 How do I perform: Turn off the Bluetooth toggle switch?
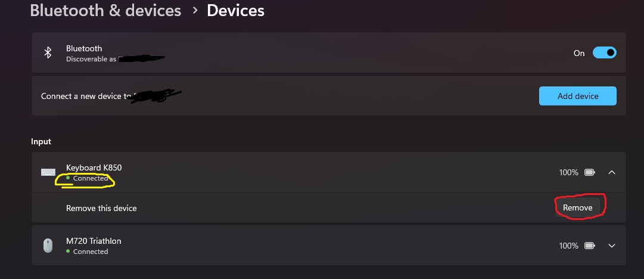pos(604,53)
